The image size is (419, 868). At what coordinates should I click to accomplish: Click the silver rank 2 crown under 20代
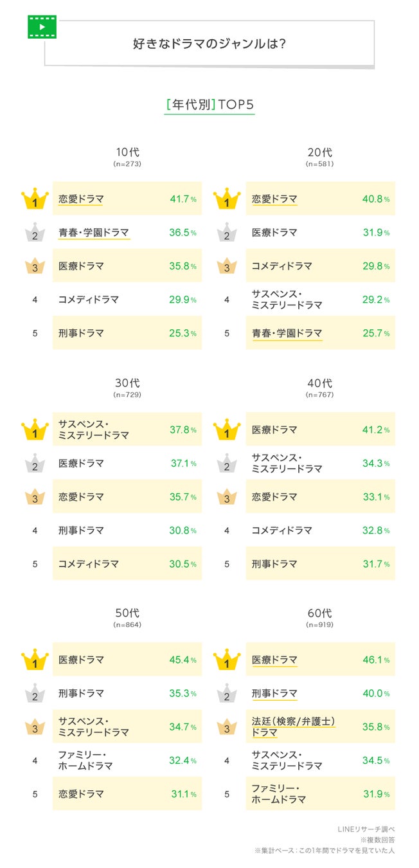click(227, 233)
